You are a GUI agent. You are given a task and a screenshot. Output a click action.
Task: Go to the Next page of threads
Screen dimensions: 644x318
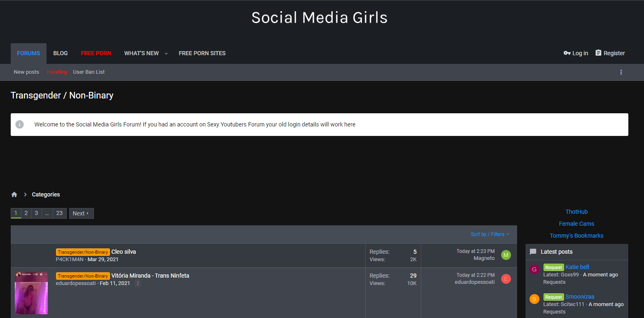tap(81, 213)
